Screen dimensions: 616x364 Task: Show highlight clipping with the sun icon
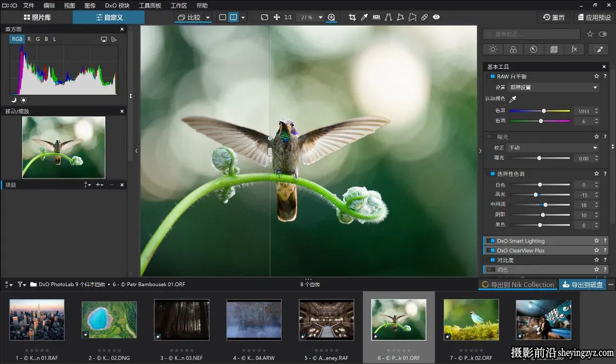(24, 100)
